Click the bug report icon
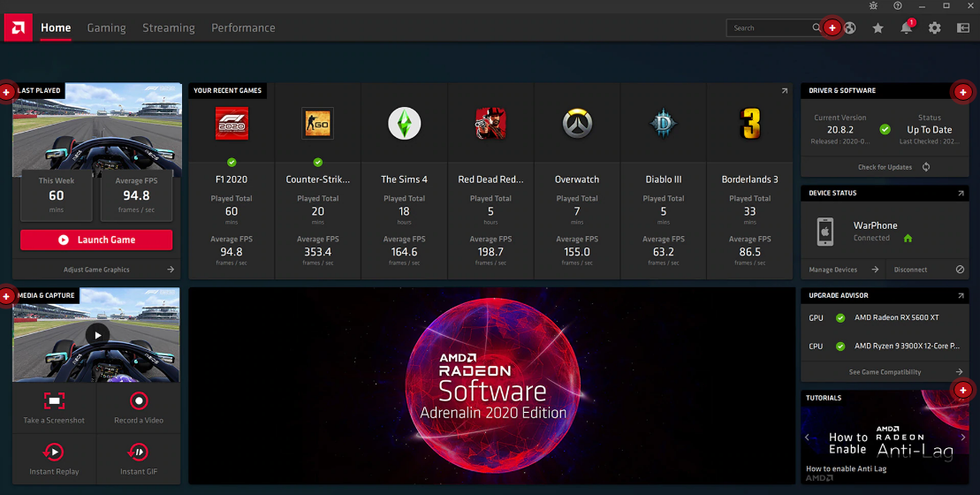The image size is (980, 495). [x=873, y=5]
